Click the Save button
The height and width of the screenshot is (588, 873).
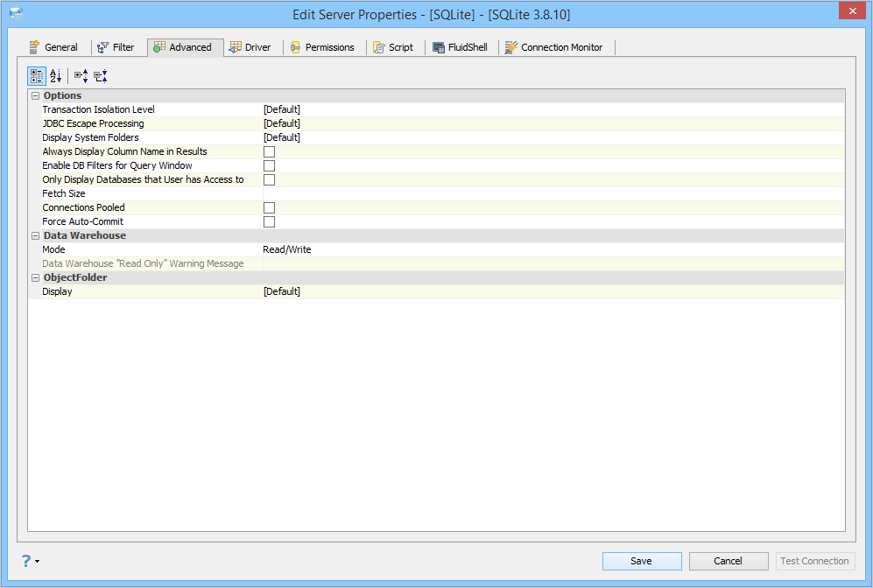(642, 561)
